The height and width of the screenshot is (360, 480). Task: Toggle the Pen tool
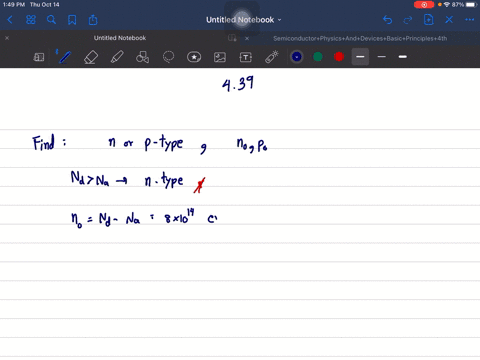pos(64,57)
